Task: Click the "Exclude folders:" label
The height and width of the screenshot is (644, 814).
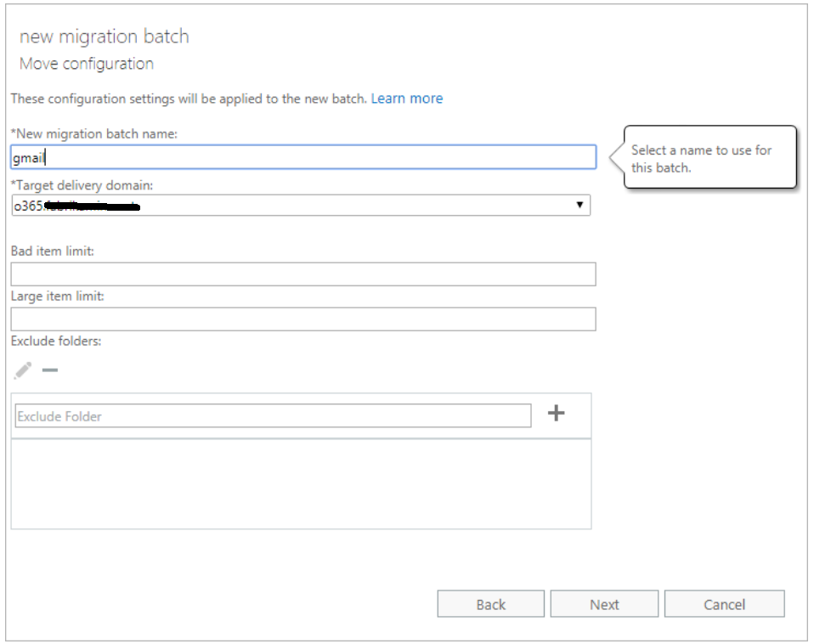Action: 55,342
